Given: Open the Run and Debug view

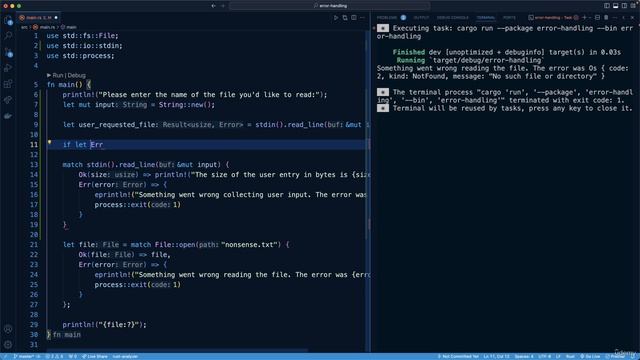Looking at the screenshot, I should (x=8, y=68).
